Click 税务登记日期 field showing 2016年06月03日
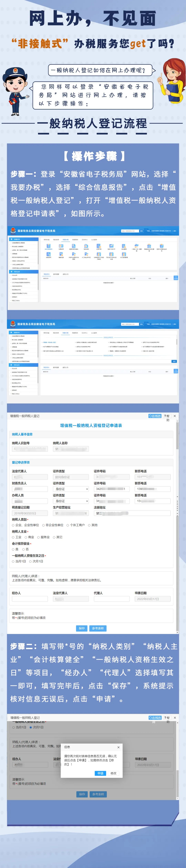Screen dimensions: 186x868 [30, 513]
